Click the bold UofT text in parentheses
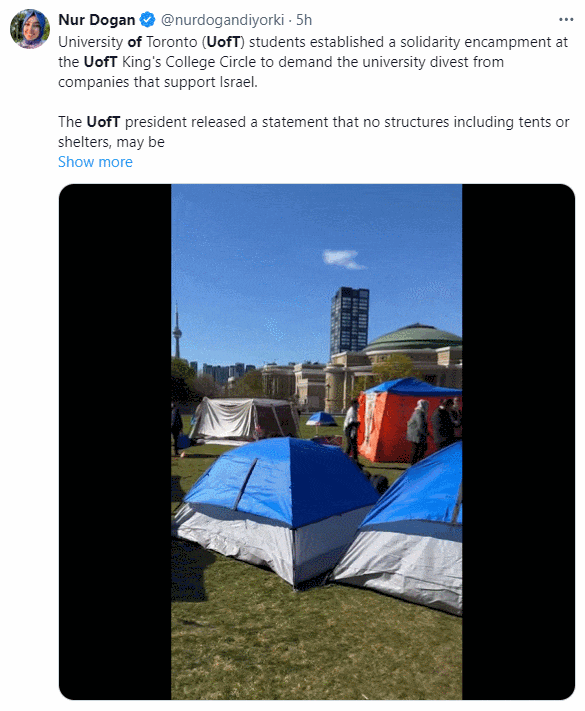 [223, 42]
